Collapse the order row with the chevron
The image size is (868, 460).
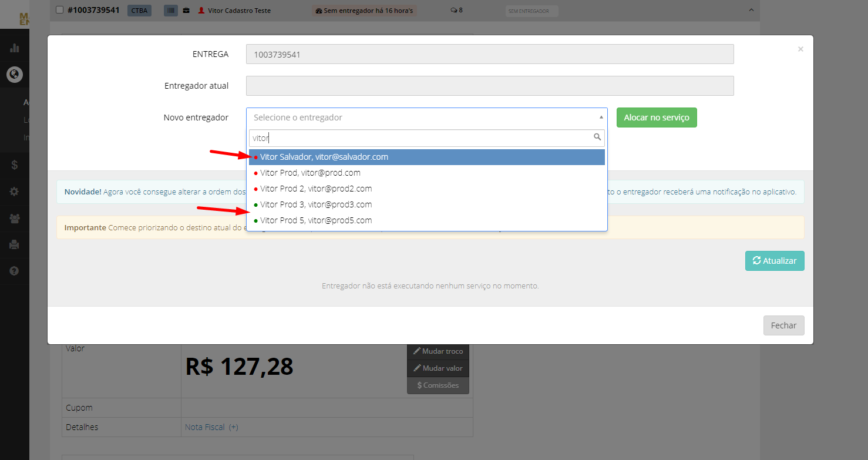click(x=751, y=10)
